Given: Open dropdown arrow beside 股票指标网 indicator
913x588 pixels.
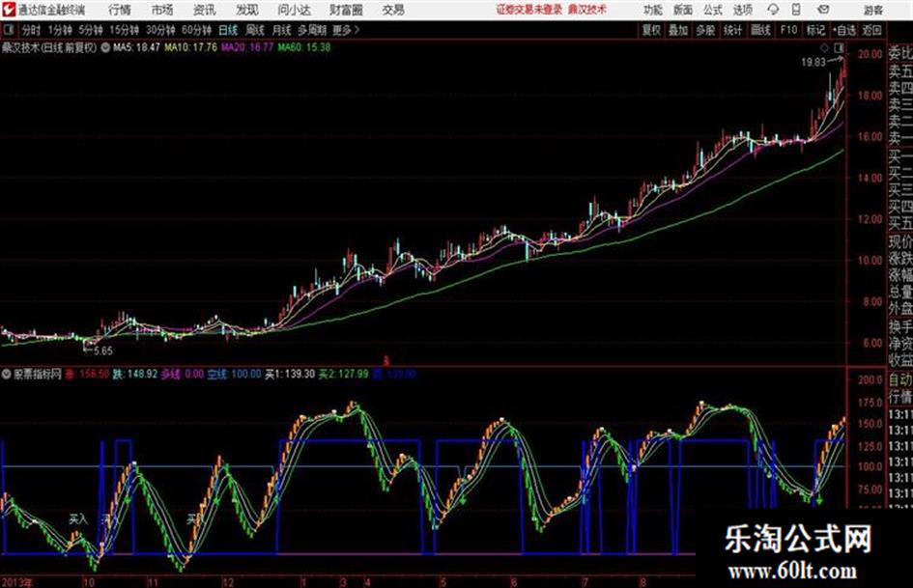Looking at the screenshot, I should (x=7, y=374).
